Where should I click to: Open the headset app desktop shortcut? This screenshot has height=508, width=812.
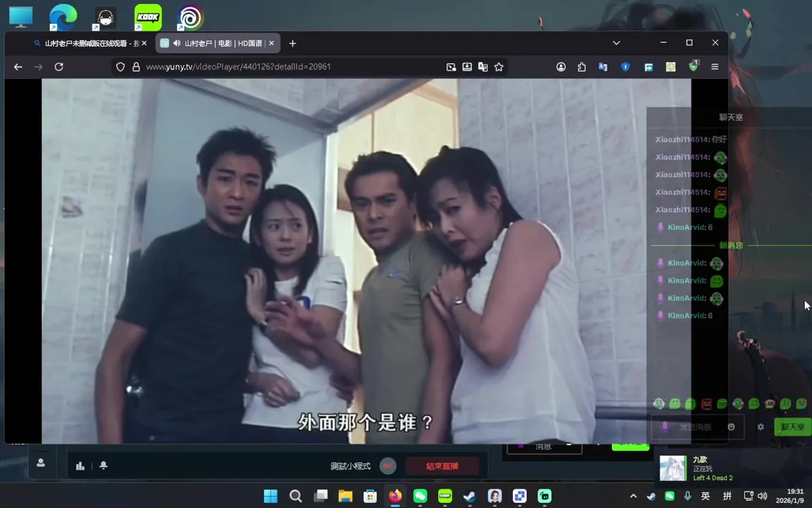point(106,18)
